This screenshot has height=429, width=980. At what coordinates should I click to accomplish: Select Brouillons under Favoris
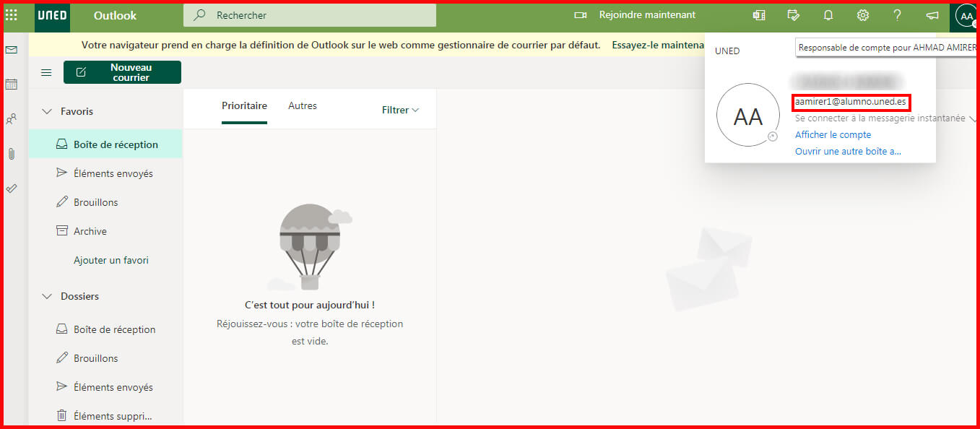(105, 202)
